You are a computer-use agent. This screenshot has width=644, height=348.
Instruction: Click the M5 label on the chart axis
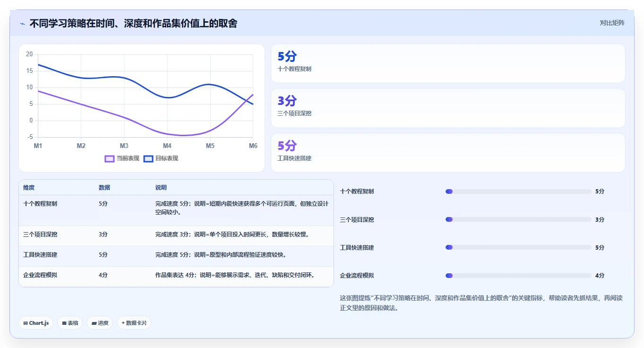point(210,146)
